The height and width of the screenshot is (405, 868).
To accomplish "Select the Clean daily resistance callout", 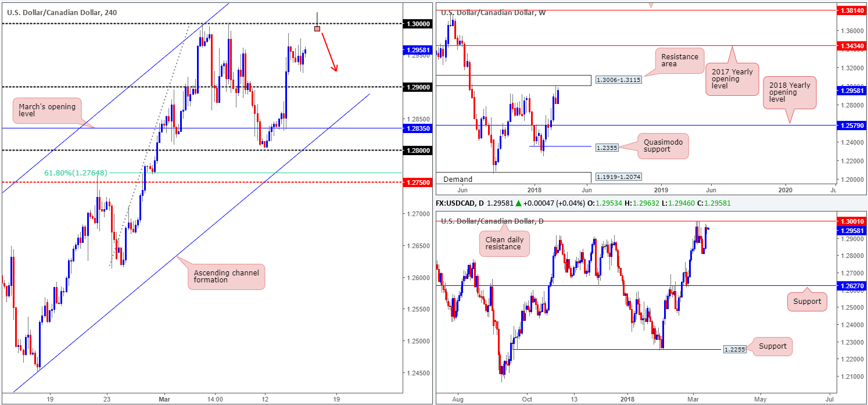I will tap(505, 243).
